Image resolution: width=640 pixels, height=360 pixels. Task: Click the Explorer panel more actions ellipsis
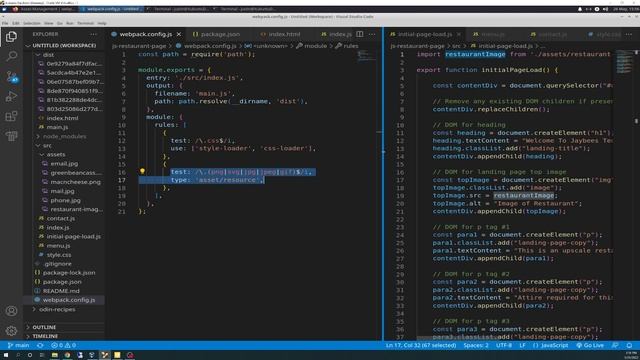click(x=94, y=34)
